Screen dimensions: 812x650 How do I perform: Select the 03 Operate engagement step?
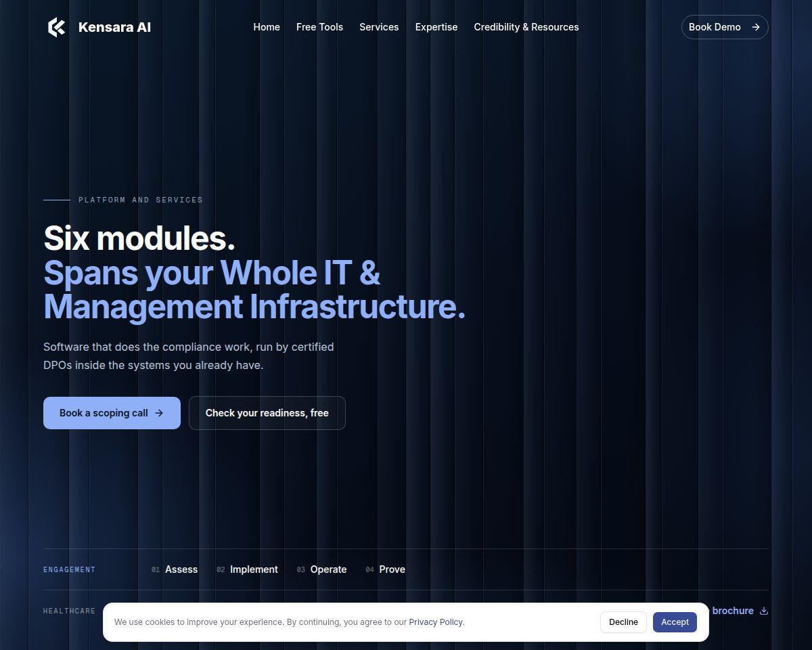pyautogui.click(x=321, y=569)
